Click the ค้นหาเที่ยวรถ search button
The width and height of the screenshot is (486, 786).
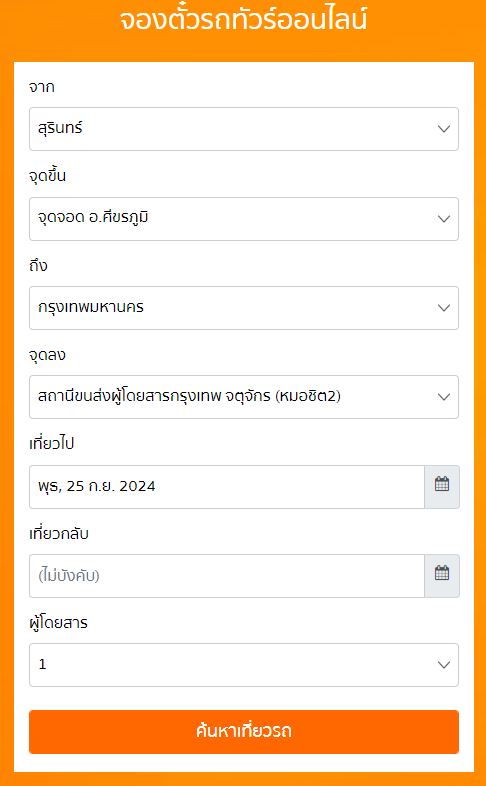pos(244,731)
